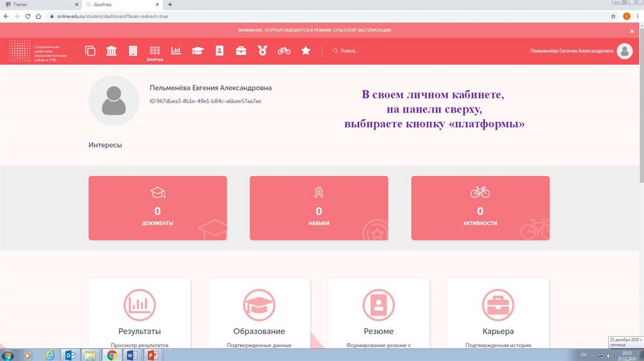Viewport: 644px width, 361px height.
Task: Open the Дашборд grid menu item
Action: click(155, 52)
